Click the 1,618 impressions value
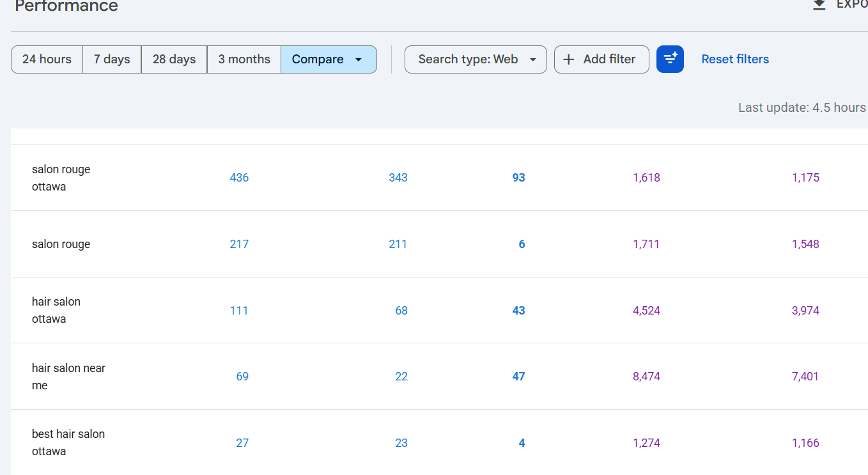Image resolution: width=868 pixels, height=475 pixels. (x=646, y=178)
